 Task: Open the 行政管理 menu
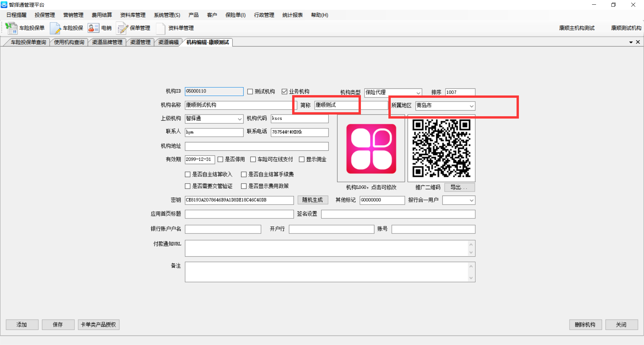click(264, 15)
